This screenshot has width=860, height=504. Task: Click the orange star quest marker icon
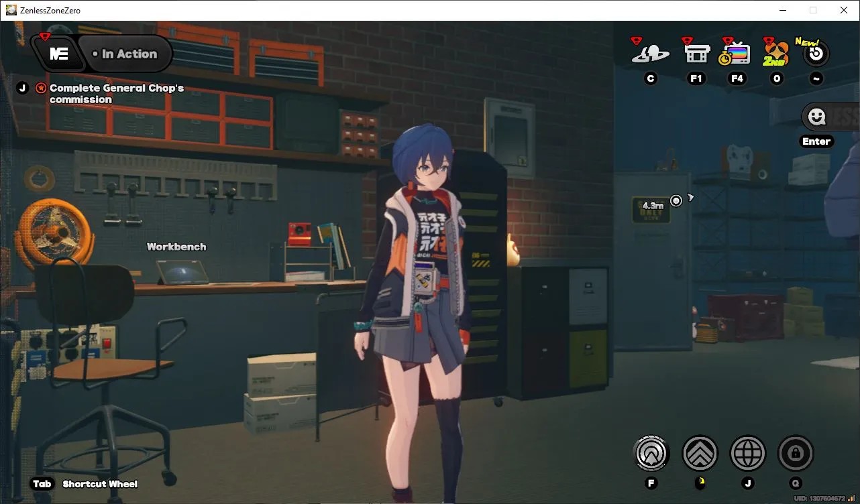(x=41, y=88)
